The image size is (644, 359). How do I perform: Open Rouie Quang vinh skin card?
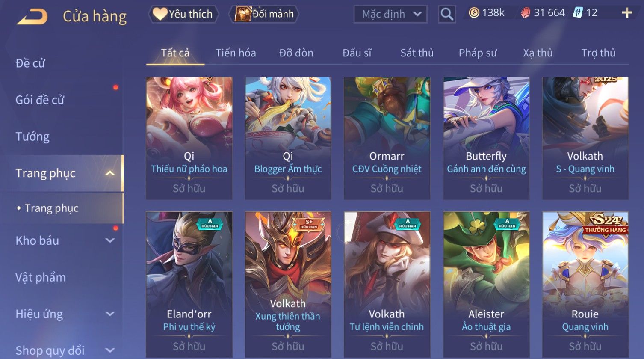pos(585,285)
